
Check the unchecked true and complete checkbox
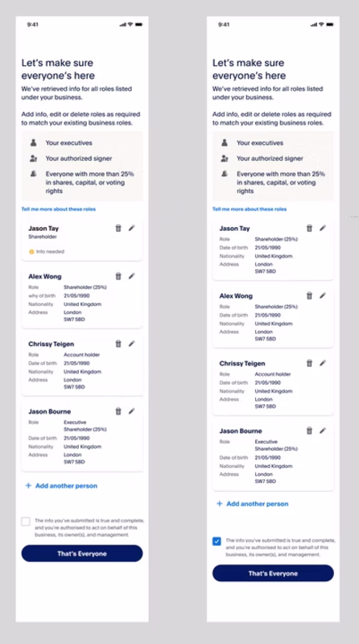[x=26, y=521]
